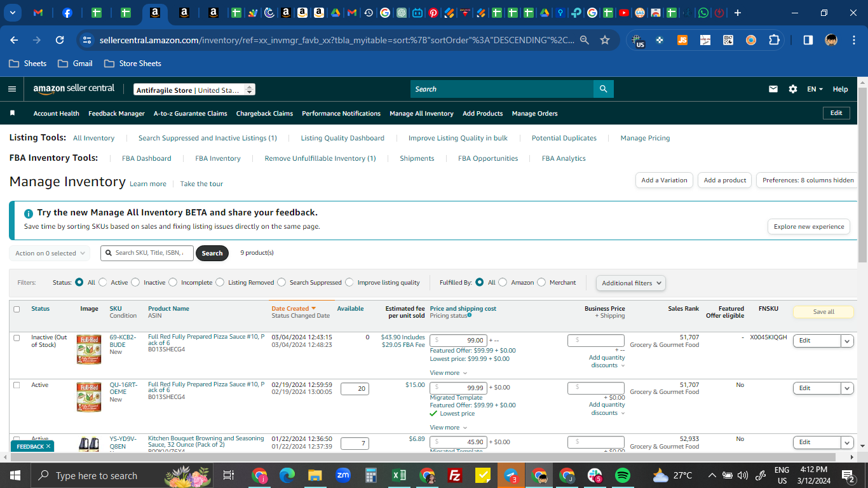
Task: Filter Fulfilled By Amazon radio
Action: pos(503,283)
